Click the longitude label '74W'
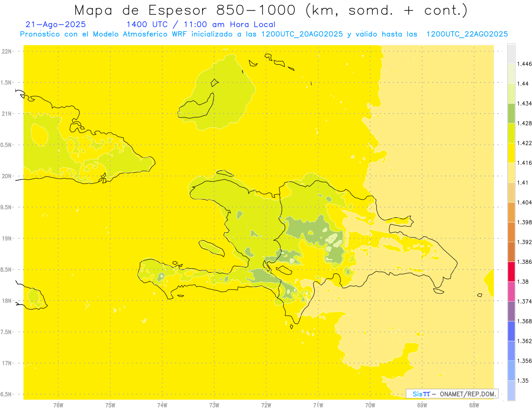The image size is (532, 411). pos(162,405)
